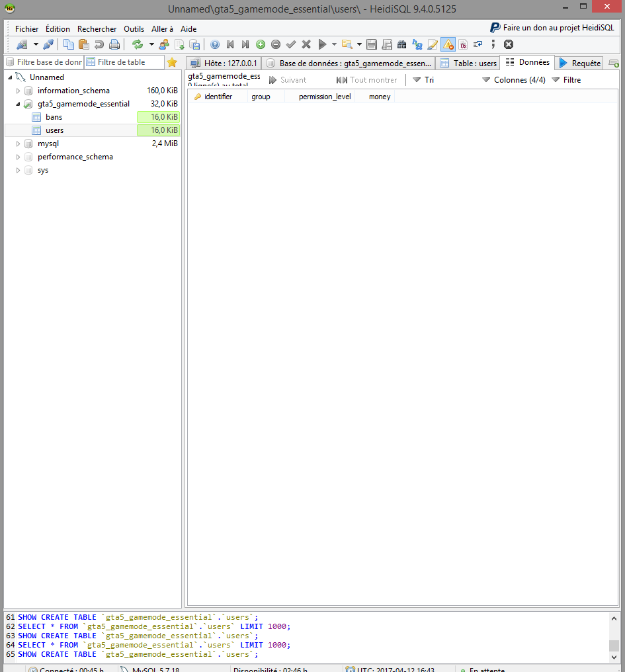Open the load SQL file dropdown arrow
Image resolution: width=625 pixels, height=672 pixels.
(359, 44)
